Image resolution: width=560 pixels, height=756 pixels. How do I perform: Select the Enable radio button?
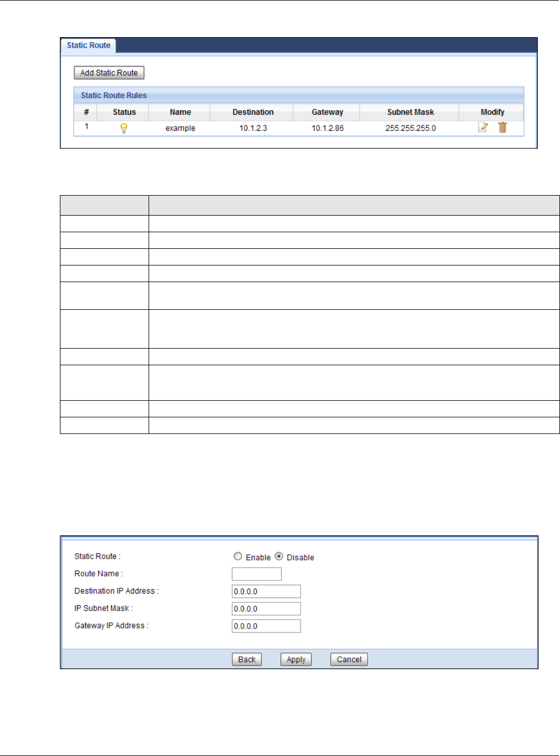tap(238, 556)
